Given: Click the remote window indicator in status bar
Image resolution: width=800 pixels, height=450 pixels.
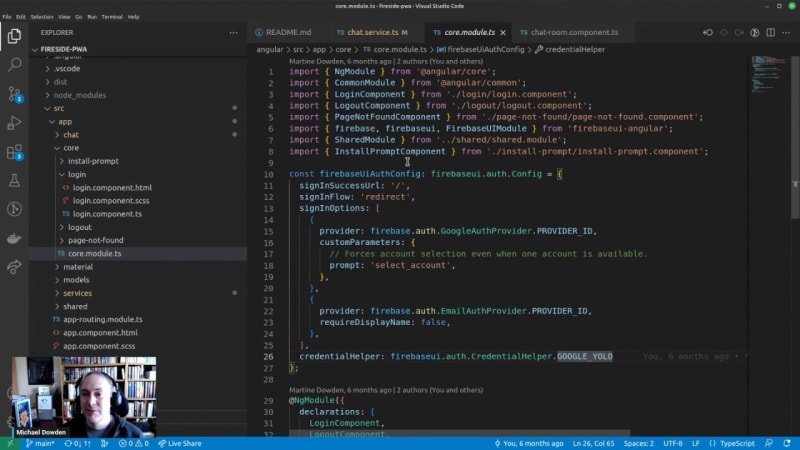Looking at the screenshot, I should point(10,443).
